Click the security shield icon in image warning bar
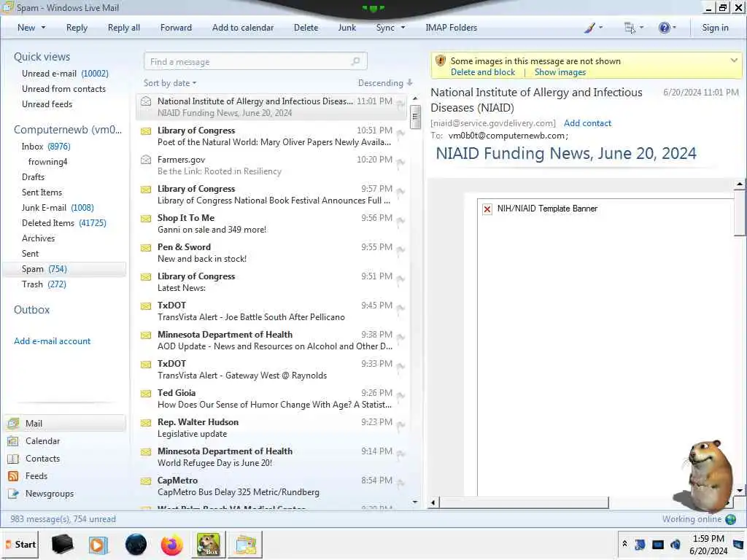This screenshot has height=560, width=747. pos(441,61)
